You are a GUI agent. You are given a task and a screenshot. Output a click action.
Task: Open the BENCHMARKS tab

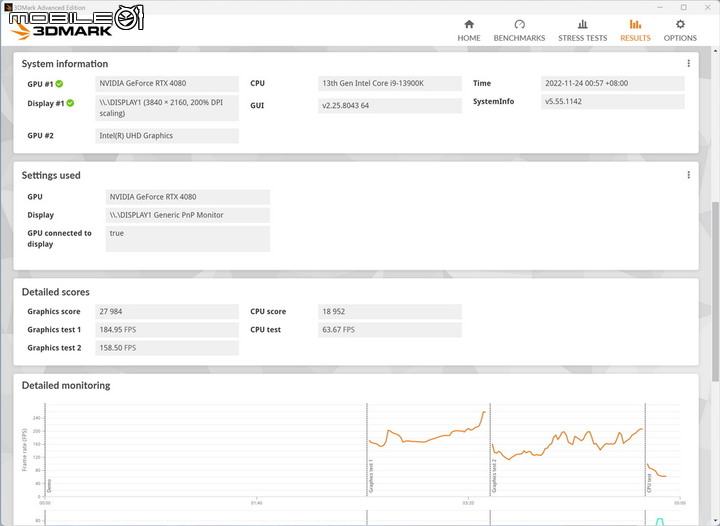click(519, 31)
